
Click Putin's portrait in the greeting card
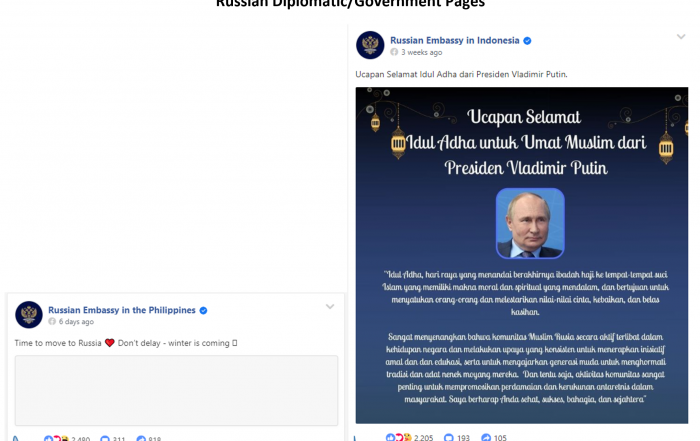click(x=530, y=223)
